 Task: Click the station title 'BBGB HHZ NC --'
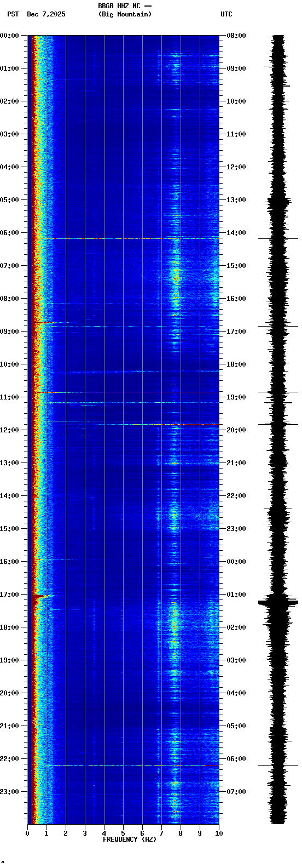point(125,6)
